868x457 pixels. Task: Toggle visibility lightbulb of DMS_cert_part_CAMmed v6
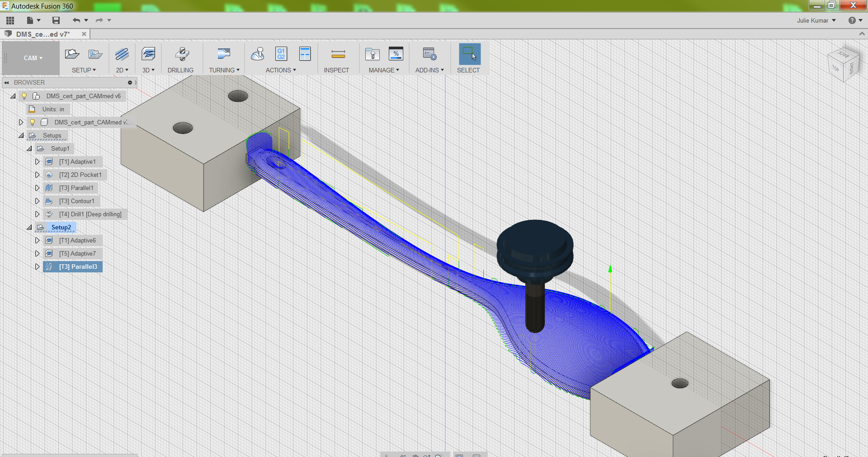point(24,96)
